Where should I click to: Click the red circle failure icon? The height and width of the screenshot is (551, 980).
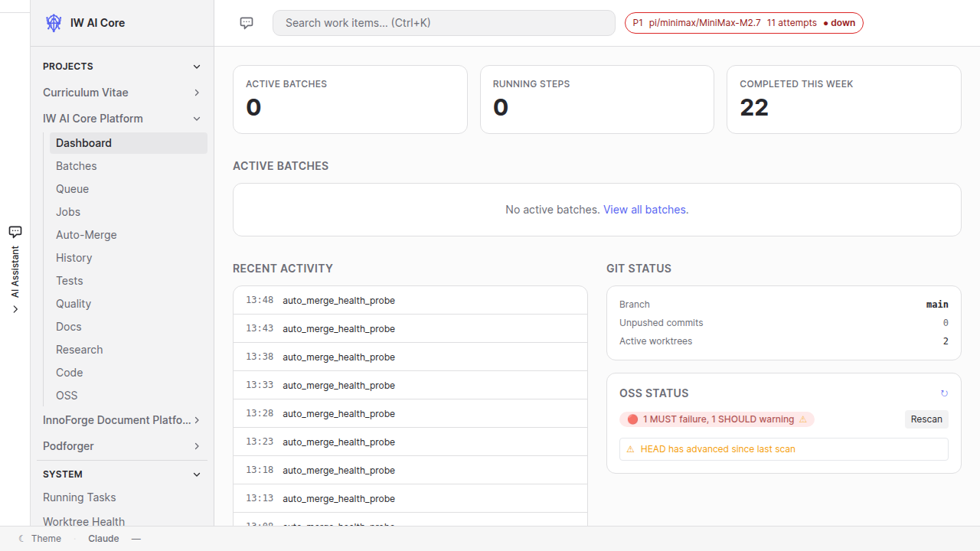(632, 419)
